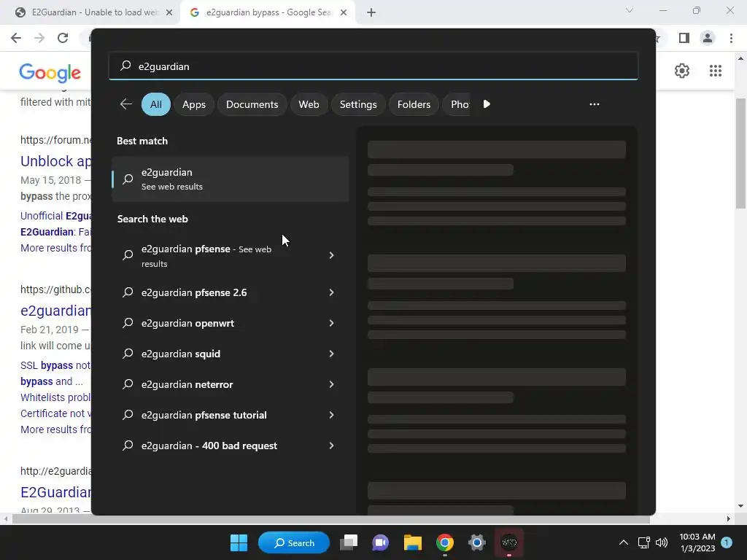Click scroll-down arrow of Chrome page

point(740,506)
